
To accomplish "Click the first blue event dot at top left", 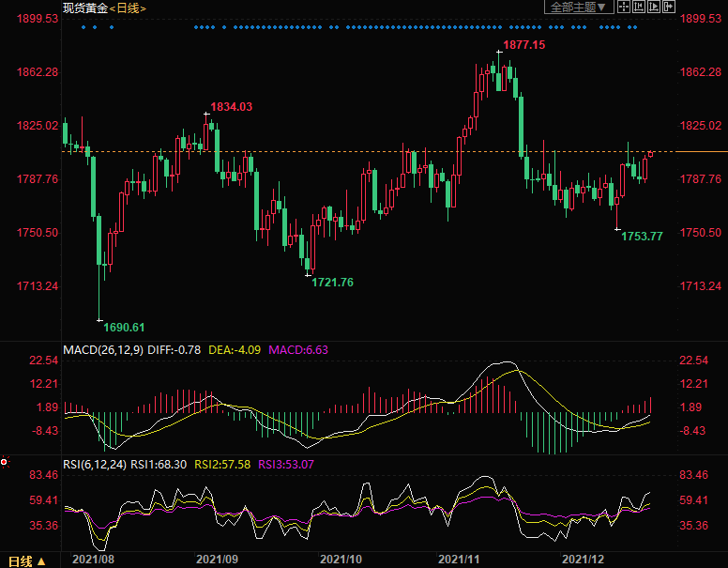I will tap(83, 27).
